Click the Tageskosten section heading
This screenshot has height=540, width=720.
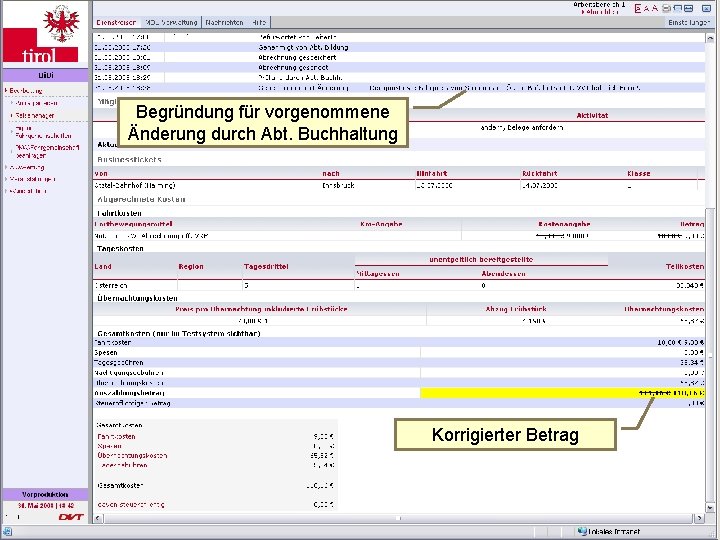pos(120,248)
